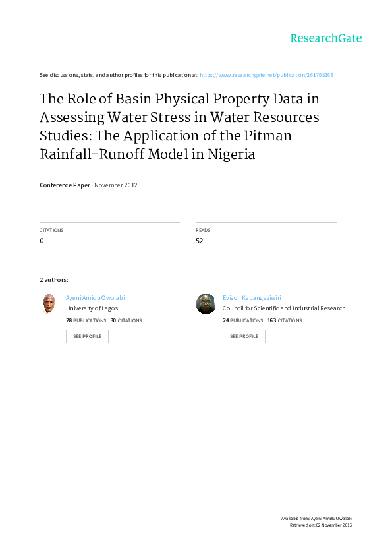
Task: Click the 30 Citations stat
Action: click(126, 320)
